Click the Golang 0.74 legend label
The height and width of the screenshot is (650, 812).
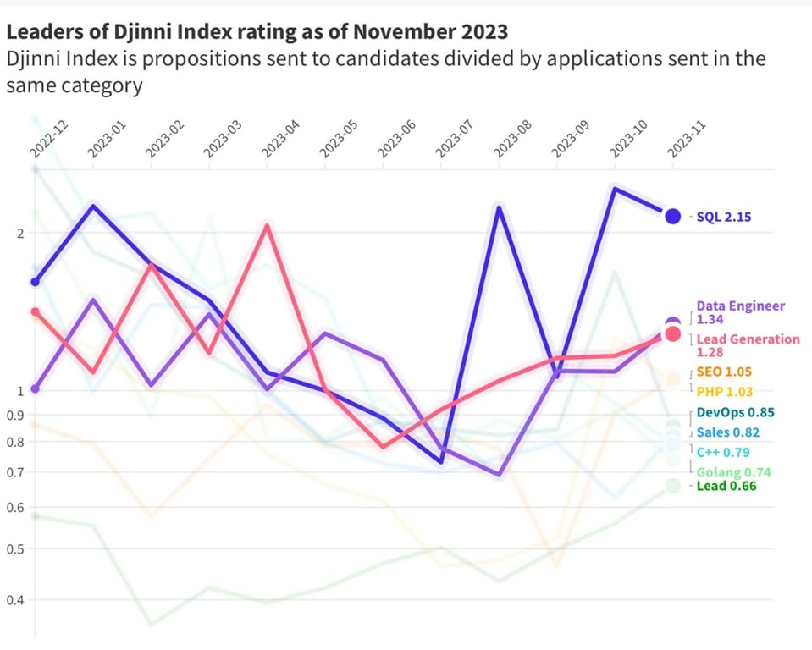click(x=733, y=472)
